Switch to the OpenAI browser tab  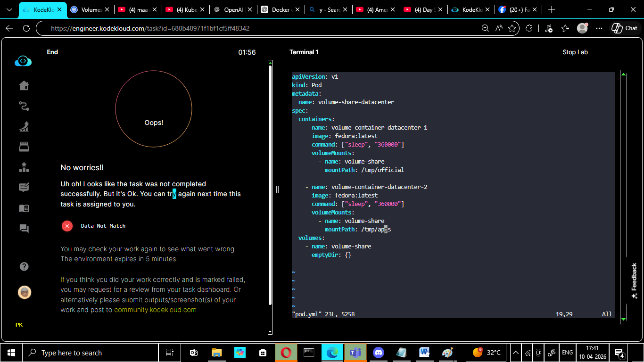(231, 9)
